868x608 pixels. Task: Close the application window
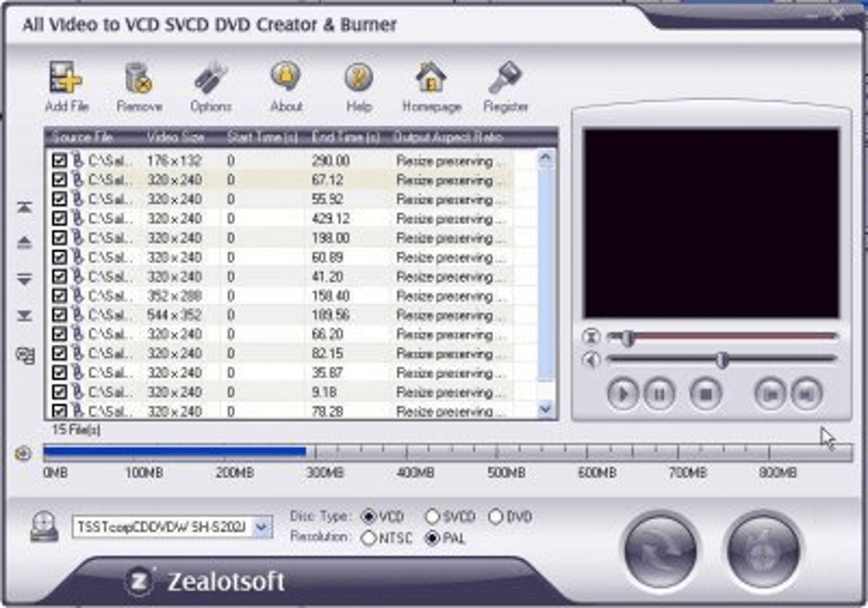coord(837,14)
